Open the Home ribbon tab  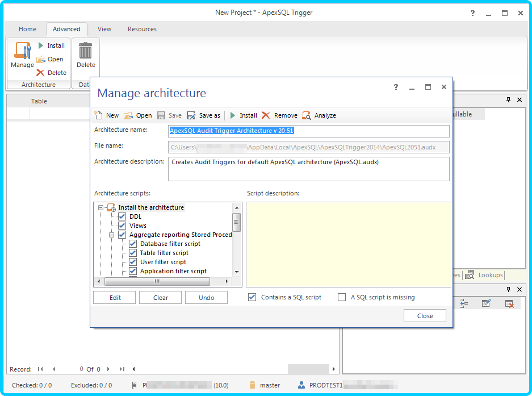tap(27, 29)
